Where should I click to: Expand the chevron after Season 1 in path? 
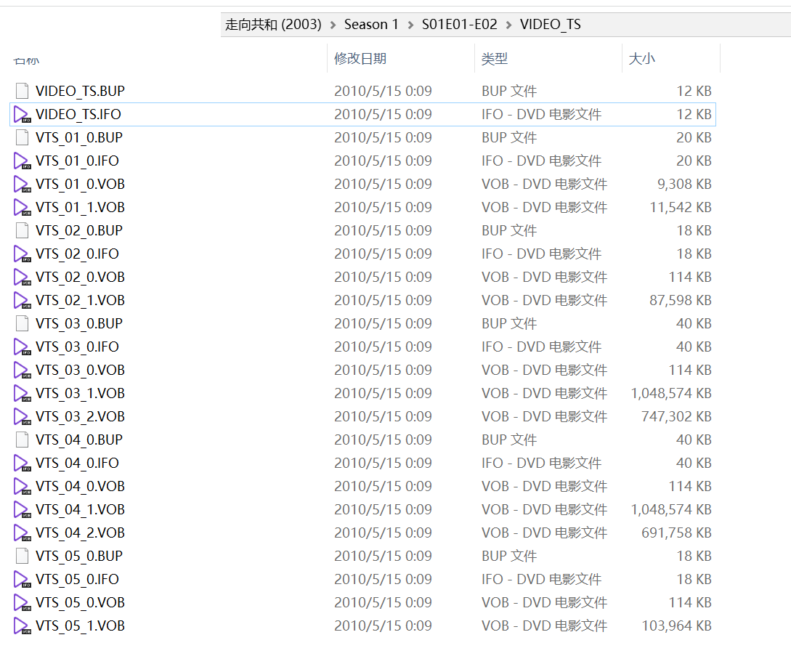pyautogui.click(x=410, y=25)
